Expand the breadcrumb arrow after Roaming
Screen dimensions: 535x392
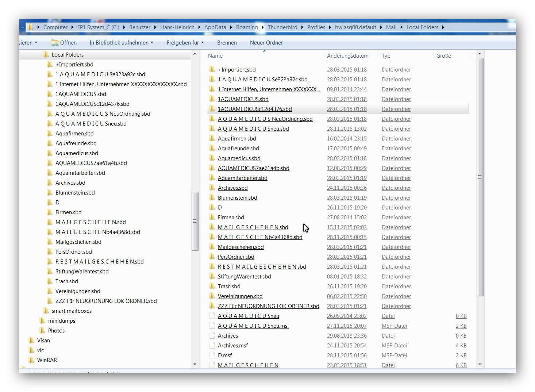coord(263,27)
